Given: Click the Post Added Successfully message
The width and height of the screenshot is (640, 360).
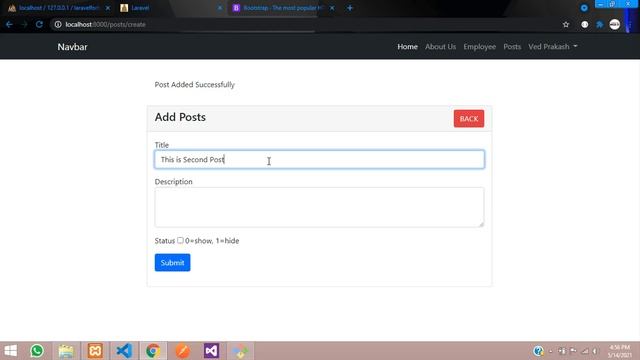Looking at the screenshot, I should click(x=195, y=84).
